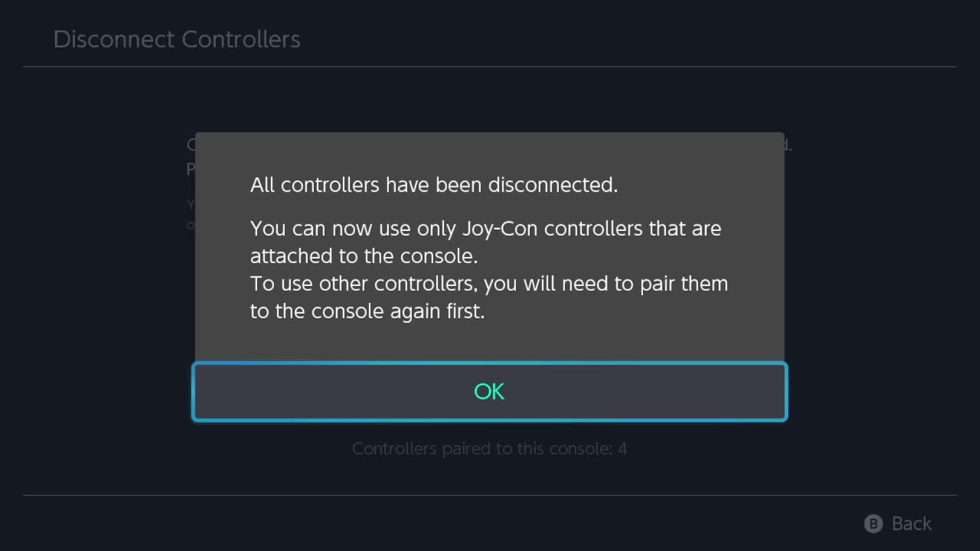Click the 'You can now use only' line
Image resolution: width=980 pixels, height=551 pixels.
coord(485,228)
